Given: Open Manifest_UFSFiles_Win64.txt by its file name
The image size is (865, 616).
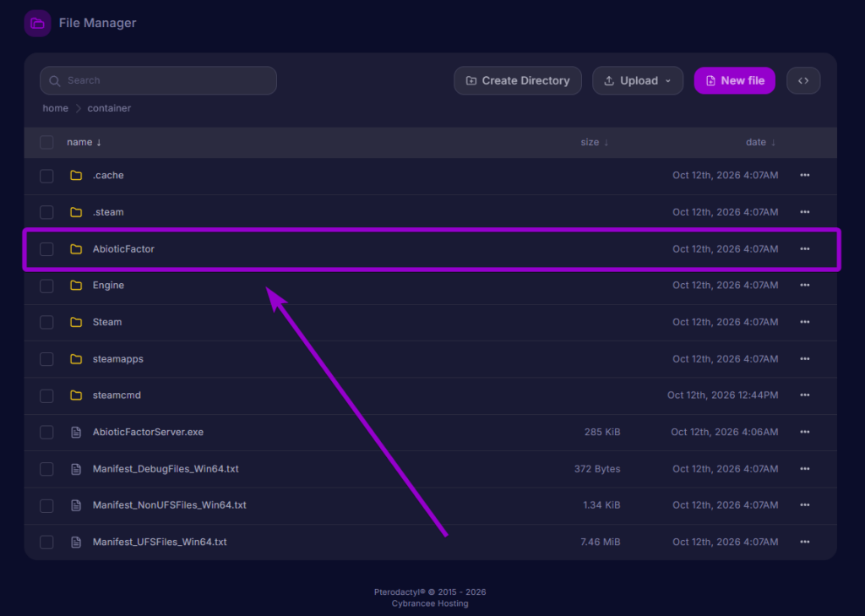Looking at the screenshot, I should click(160, 542).
